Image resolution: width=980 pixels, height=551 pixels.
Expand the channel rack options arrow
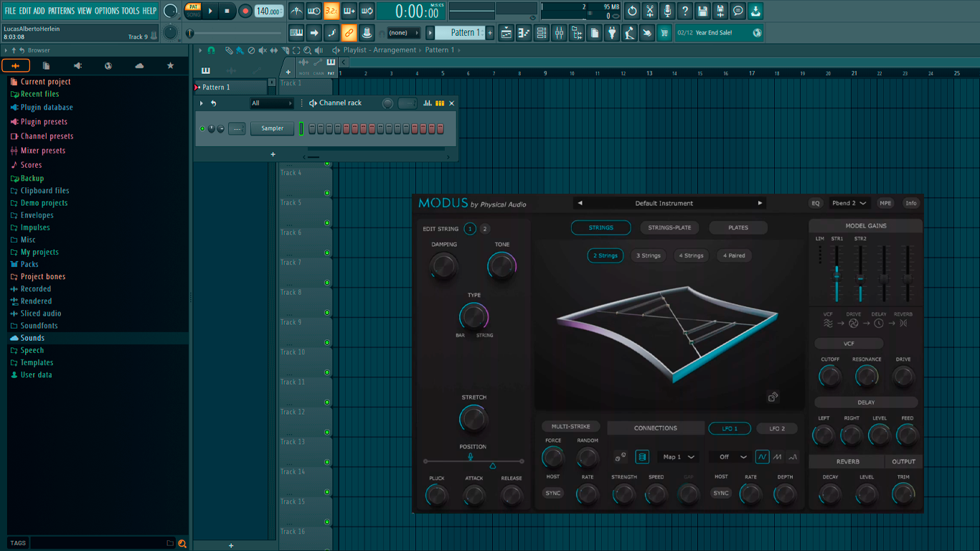202,103
